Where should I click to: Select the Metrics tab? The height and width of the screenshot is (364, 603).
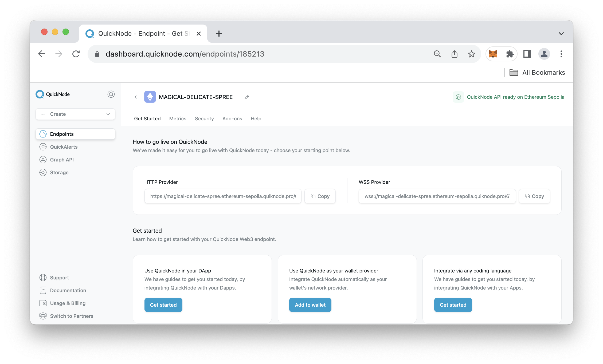[177, 118]
